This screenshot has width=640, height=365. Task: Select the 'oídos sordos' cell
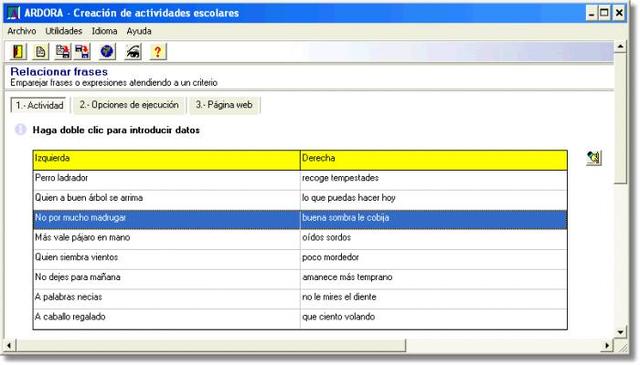(x=434, y=240)
